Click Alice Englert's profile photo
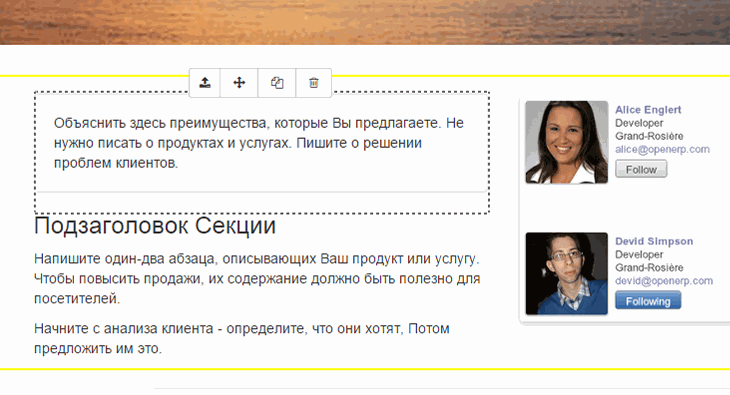Image resolution: width=730 pixels, height=395 pixels. point(567,142)
